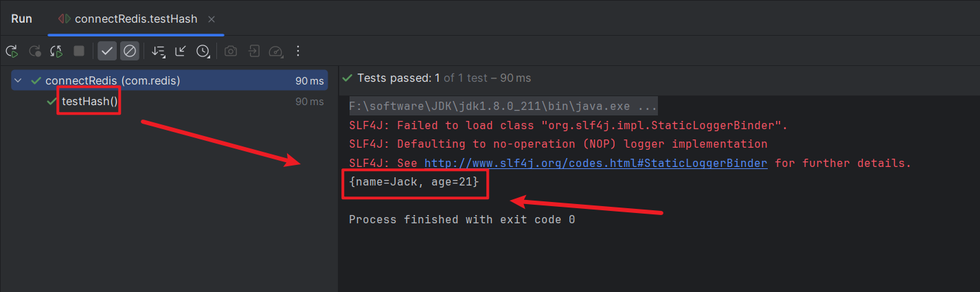The height and width of the screenshot is (292, 980).
Task: Toggle Show Ignored tests button
Action: (x=130, y=51)
